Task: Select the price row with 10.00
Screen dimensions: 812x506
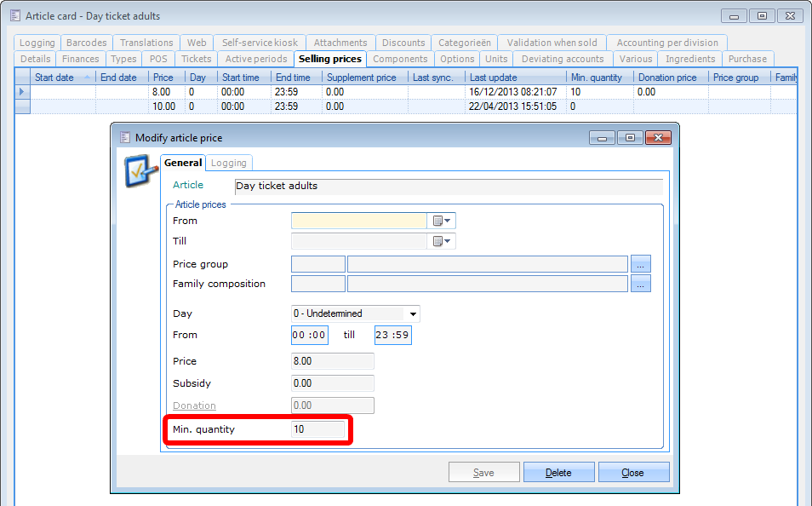Action: (162, 106)
